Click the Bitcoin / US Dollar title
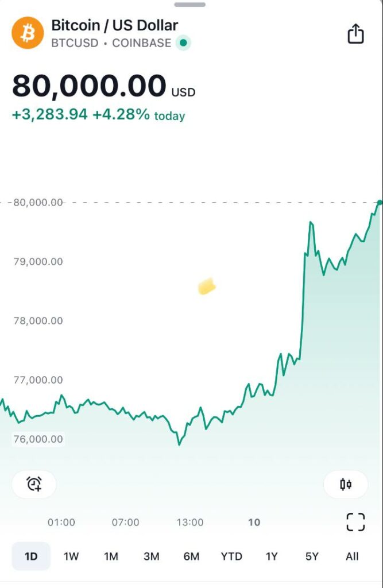Screen dimensions: 383x588 coord(114,25)
